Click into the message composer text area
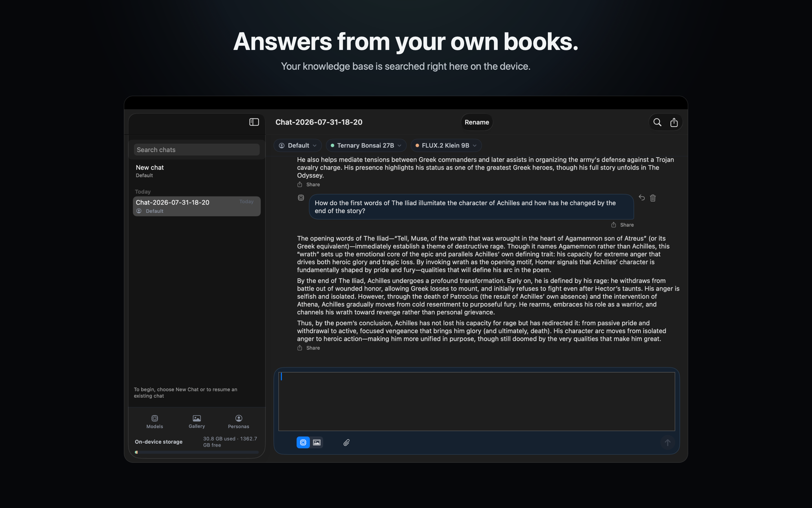Screen dimensions: 812x508 pos(476,401)
